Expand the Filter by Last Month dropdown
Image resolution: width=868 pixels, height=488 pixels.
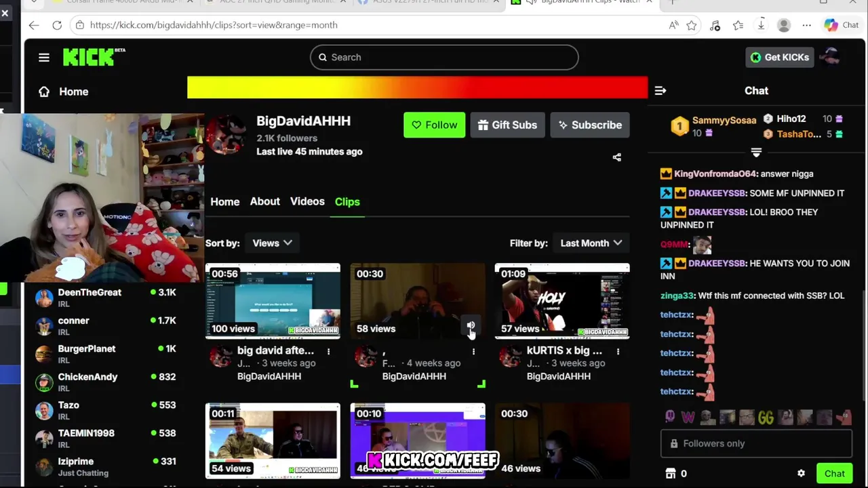(x=591, y=243)
